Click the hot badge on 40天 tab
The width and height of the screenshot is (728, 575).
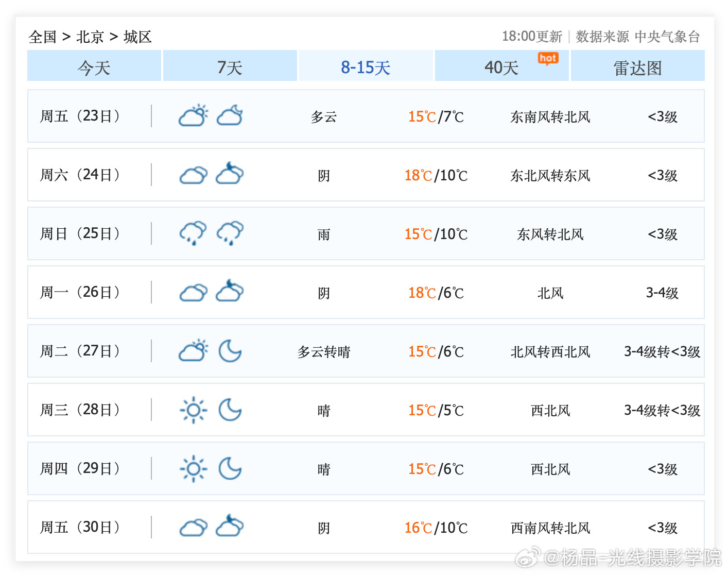[548, 59]
